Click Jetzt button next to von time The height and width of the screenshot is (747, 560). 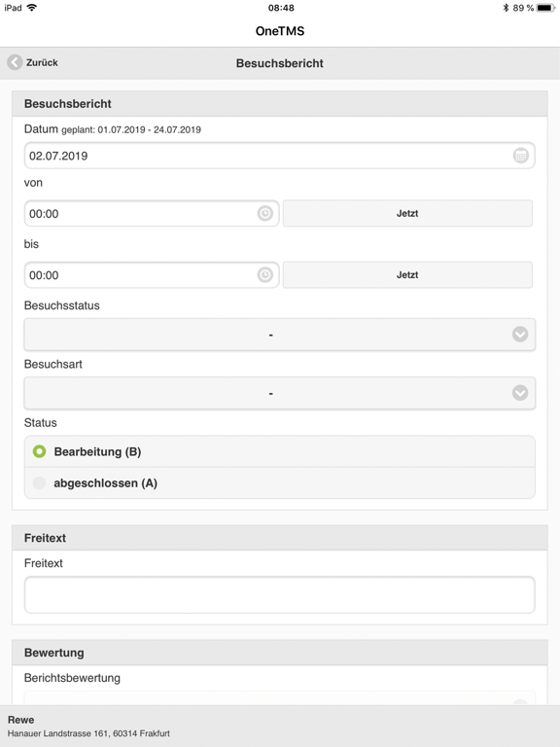point(407,213)
